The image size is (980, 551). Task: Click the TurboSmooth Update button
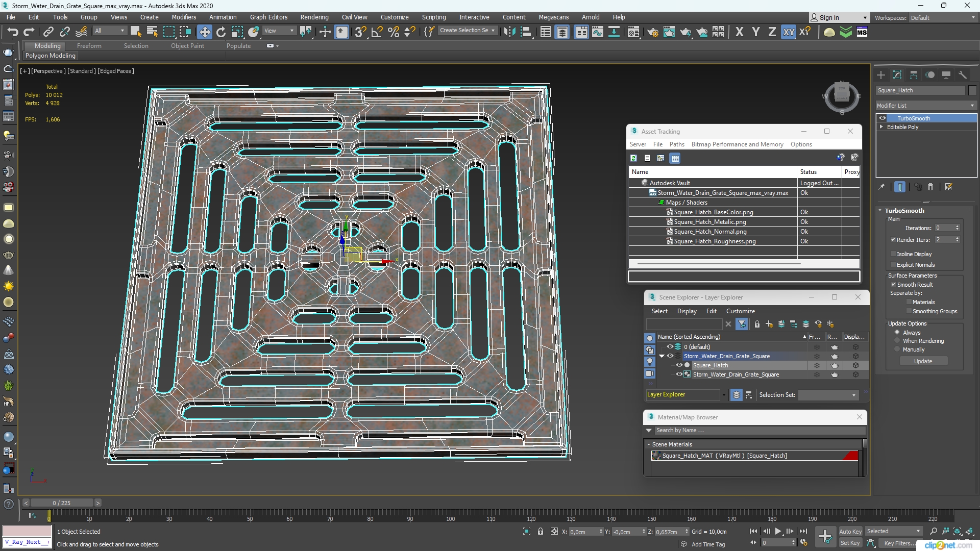click(923, 361)
